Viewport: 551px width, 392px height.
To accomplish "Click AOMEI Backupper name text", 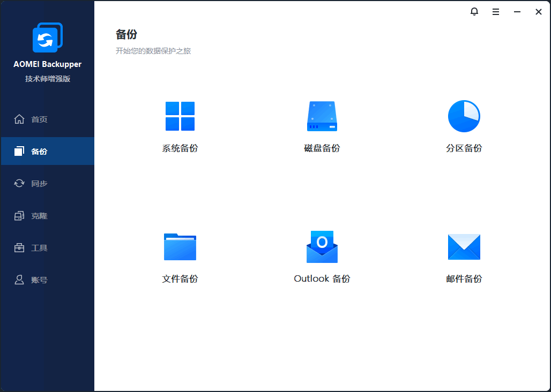I will click(47, 64).
